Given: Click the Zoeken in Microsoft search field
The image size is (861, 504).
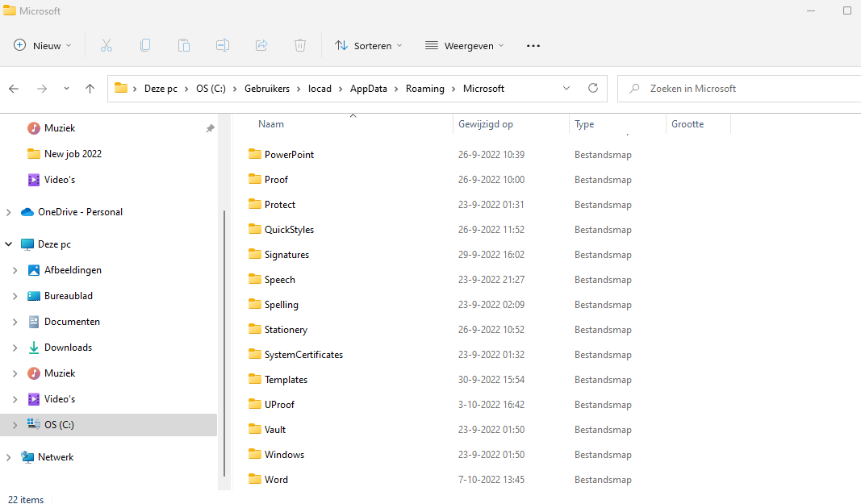Looking at the screenshot, I should [x=739, y=89].
